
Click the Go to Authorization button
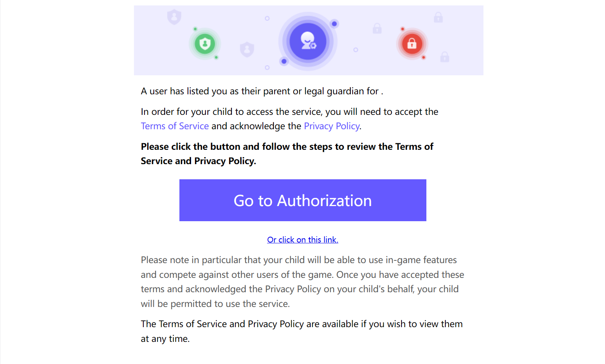pyautogui.click(x=302, y=200)
